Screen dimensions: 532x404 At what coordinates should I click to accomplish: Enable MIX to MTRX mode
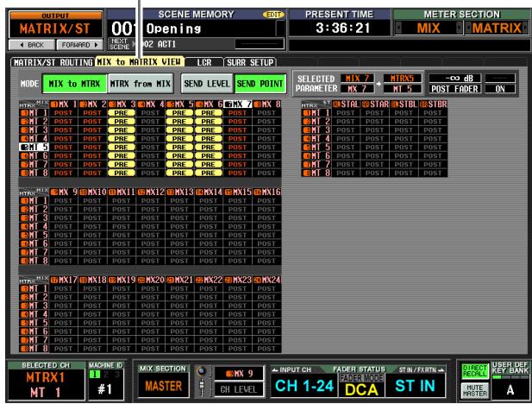coord(74,84)
